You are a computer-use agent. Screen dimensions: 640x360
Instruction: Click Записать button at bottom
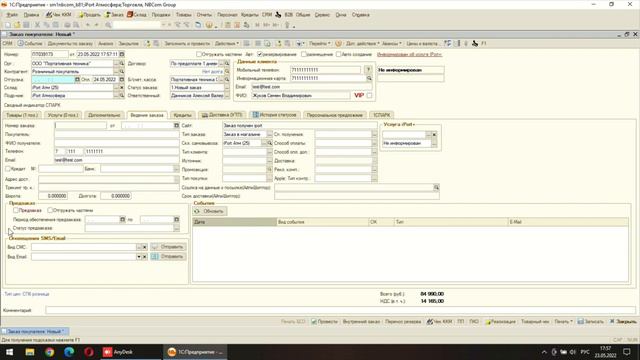point(591,322)
